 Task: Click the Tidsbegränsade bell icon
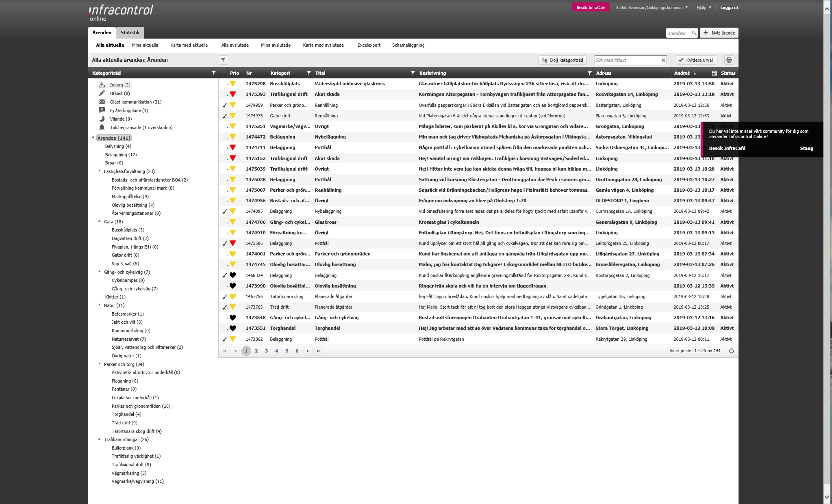pyautogui.click(x=102, y=128)
